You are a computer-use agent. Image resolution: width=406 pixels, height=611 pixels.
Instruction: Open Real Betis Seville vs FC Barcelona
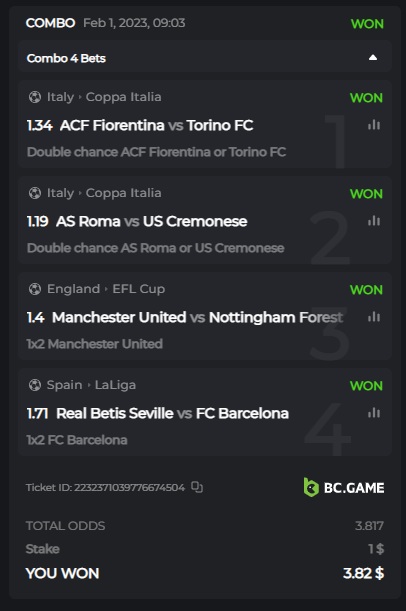tap(172, 413)
